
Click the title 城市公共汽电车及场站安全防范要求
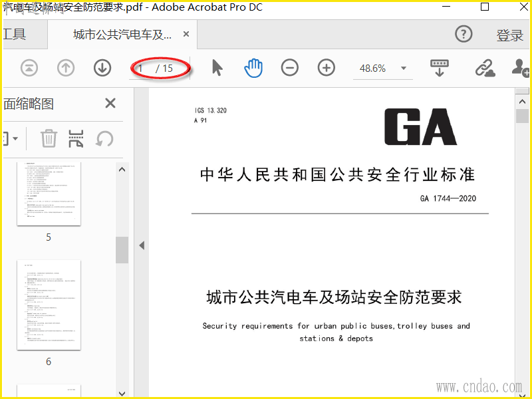334,297
